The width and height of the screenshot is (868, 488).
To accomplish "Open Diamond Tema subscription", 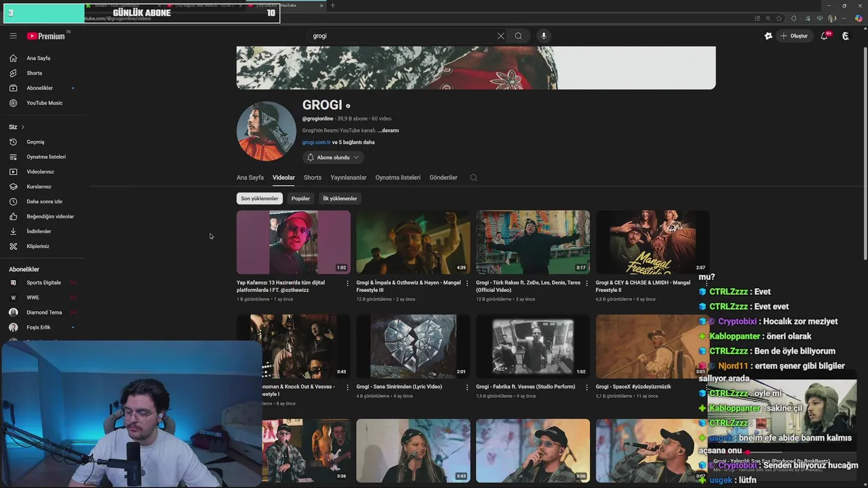I will tap(44, 312).
